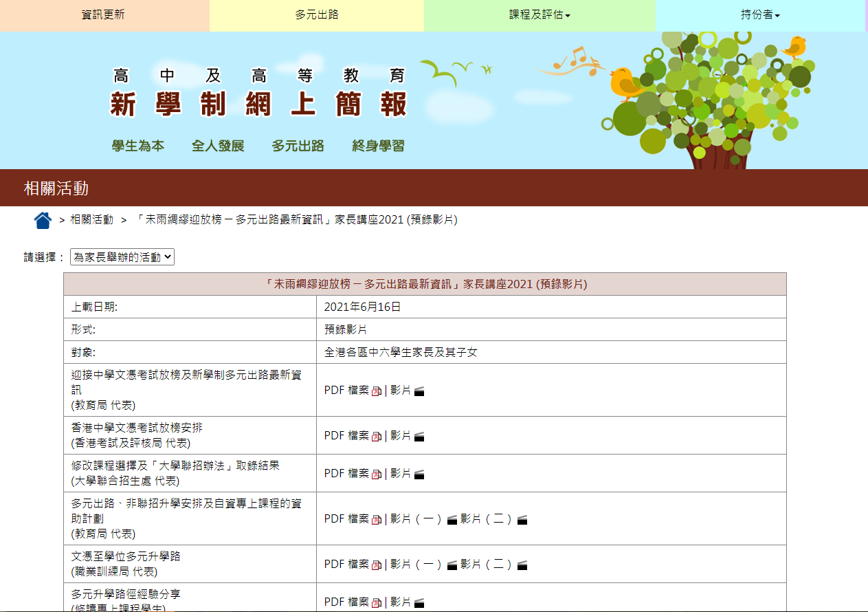The height and width of the screenshot is (612, 868).
Task: Click 相關活動 breadcrumb link
Action: click(91, 220)
